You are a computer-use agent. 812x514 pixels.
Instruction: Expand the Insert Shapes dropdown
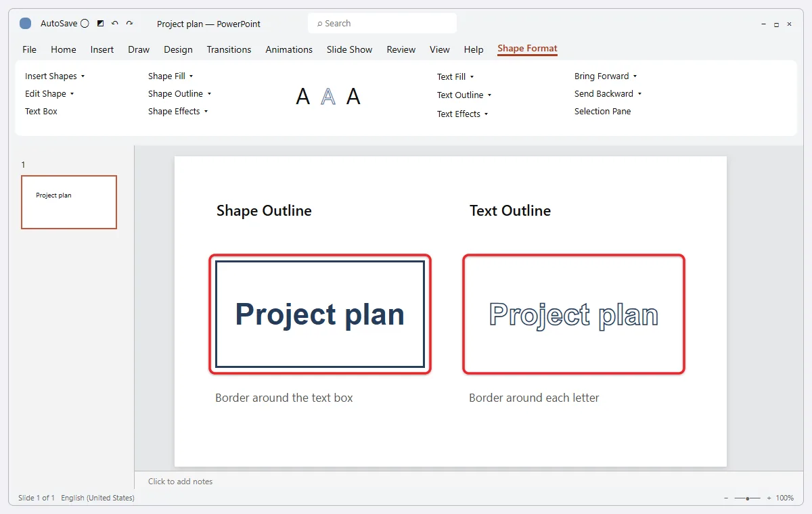coord(55,76)
